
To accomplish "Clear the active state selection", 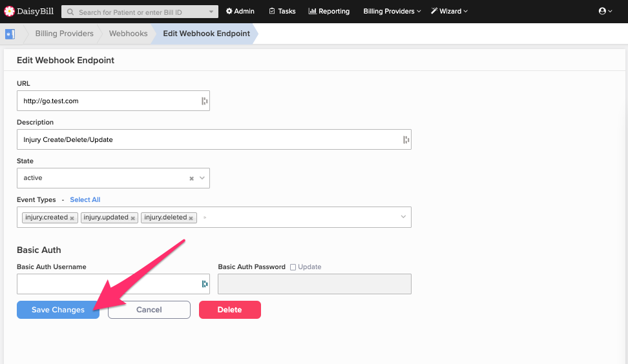I will click(x=191, y=178).
